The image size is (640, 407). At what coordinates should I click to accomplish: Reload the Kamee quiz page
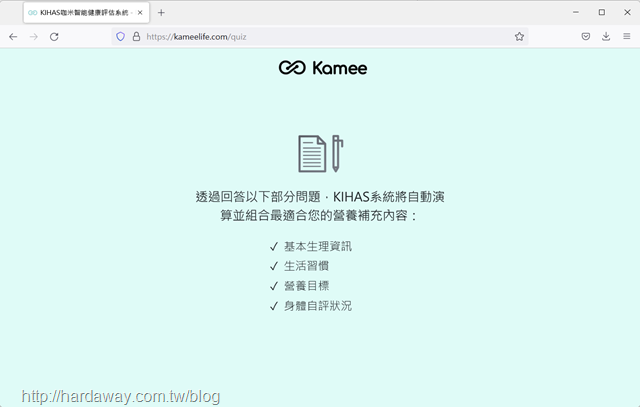pos(54,37)
